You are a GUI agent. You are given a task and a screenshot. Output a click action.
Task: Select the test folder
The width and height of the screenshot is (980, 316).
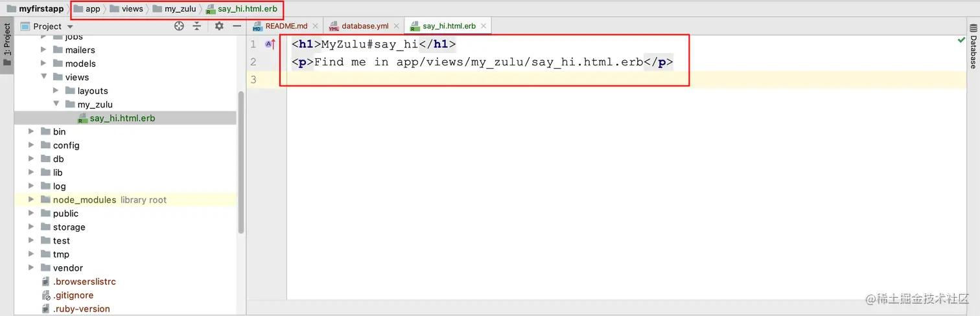pyautogui.click(x=55, y=240)
